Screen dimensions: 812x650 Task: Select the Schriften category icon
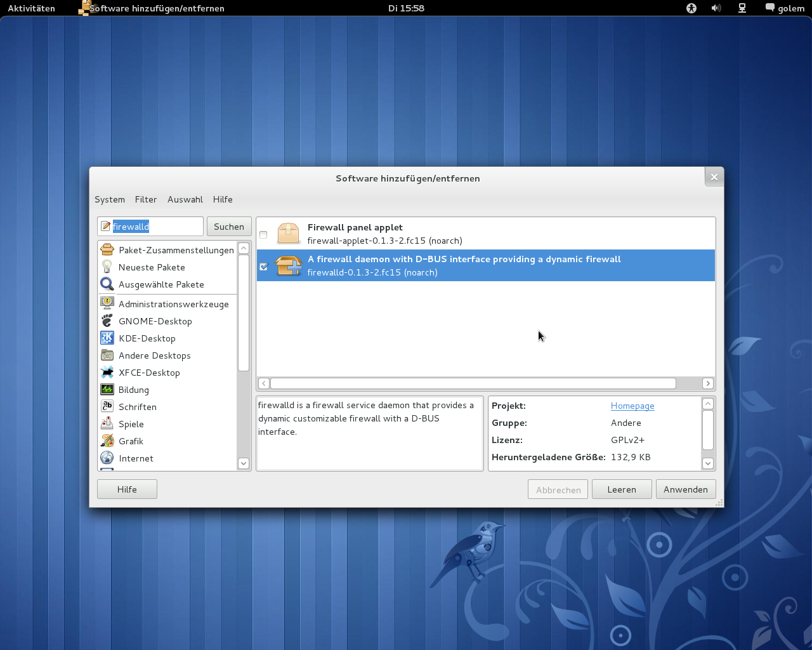107,406
